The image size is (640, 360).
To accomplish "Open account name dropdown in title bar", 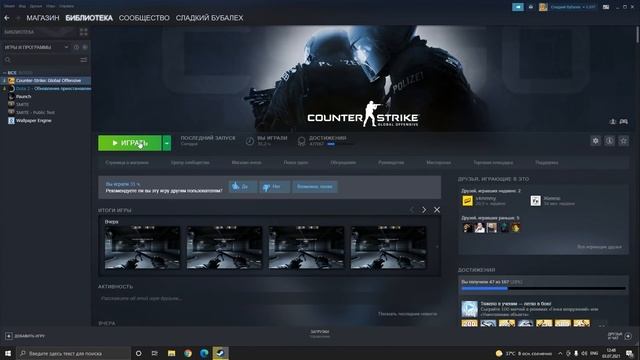I will coord(573,7).
